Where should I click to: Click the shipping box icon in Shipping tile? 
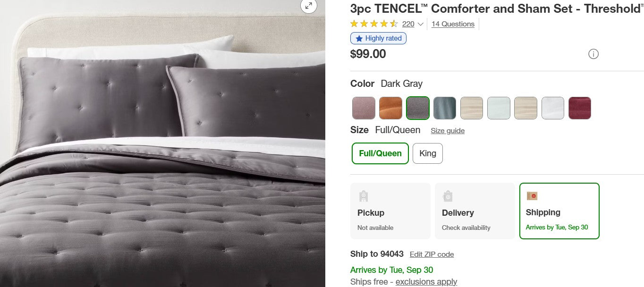click(x=532, y=195)
